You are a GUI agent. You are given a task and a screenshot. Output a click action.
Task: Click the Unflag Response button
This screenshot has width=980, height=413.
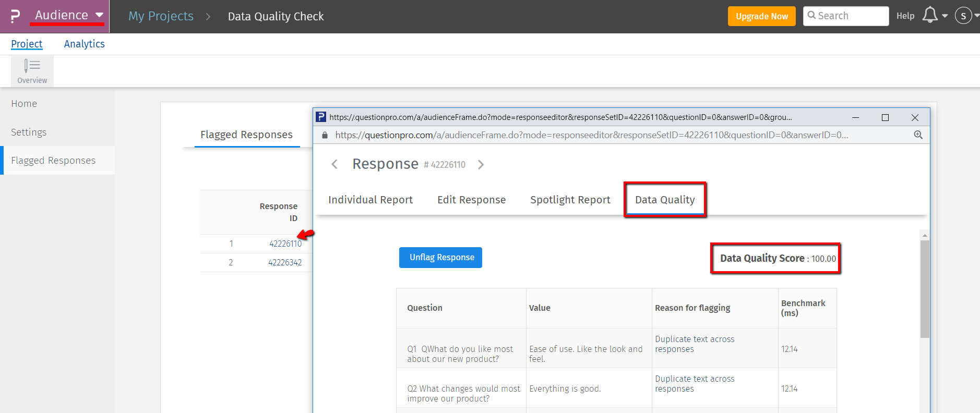pyautogui.click(x=440, y=258)
